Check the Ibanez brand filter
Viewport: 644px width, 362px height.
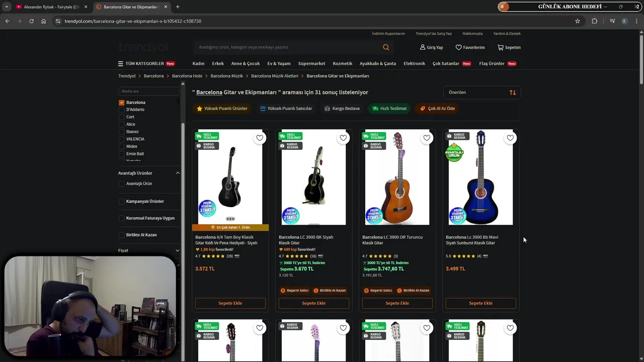[121, 132]
